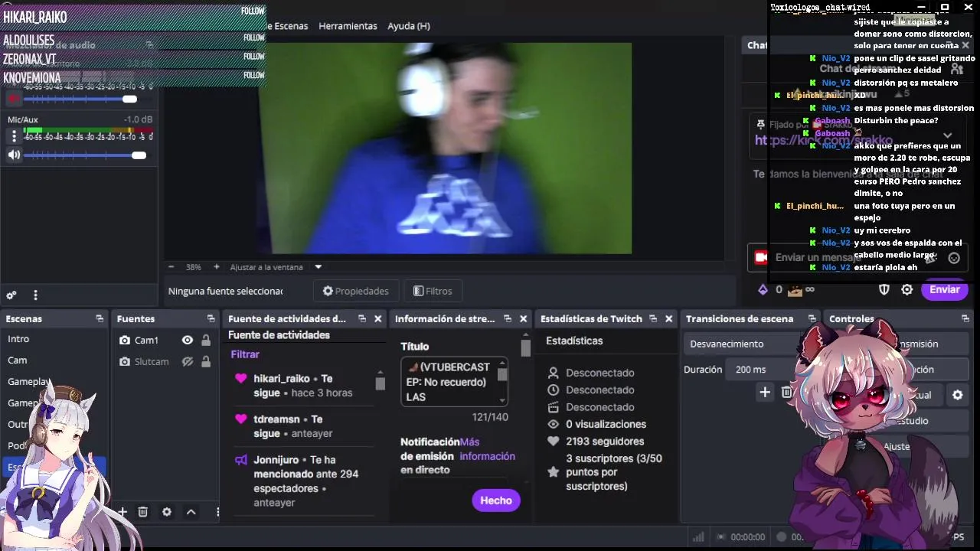Screen dimensions: 980x551
Task: Open Mic/Aux three-dot options menu
Action: tap(14, 136)
